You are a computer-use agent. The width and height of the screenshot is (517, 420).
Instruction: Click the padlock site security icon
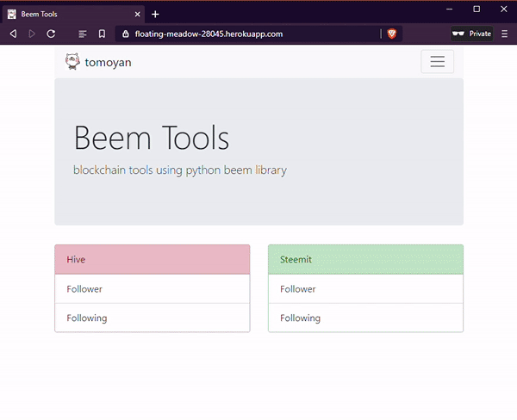point(125,34)
